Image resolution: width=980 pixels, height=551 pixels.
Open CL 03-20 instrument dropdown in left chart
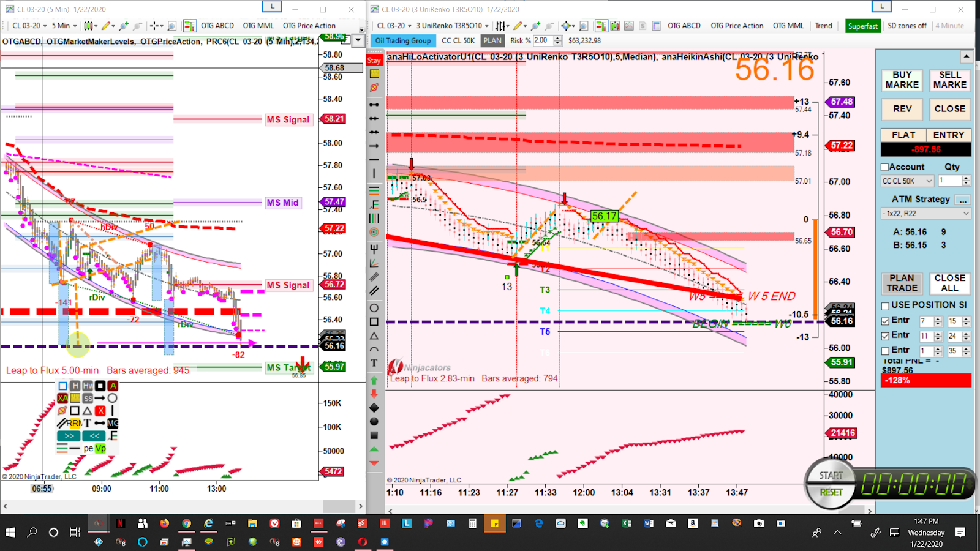[29, 26]
